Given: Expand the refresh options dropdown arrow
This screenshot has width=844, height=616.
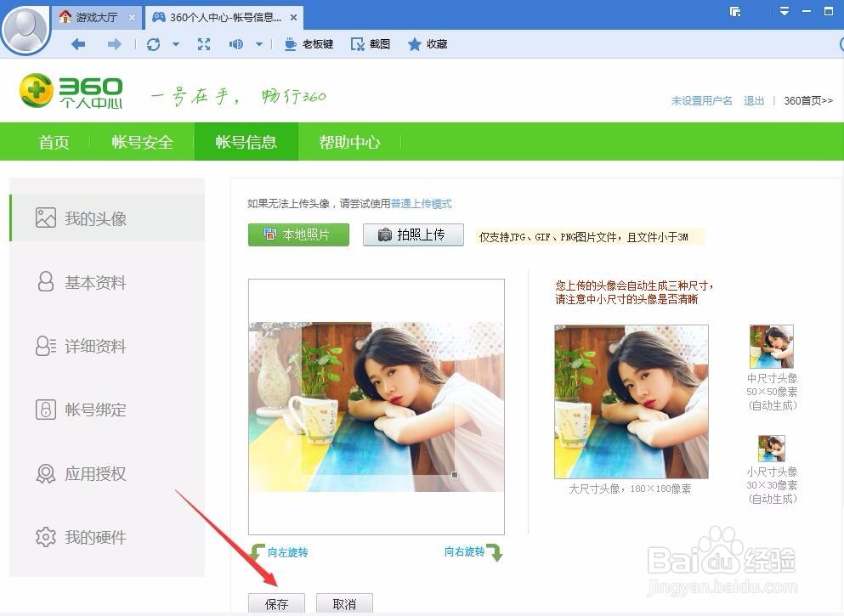Looking at the screenshot, I should click(175, 44).
